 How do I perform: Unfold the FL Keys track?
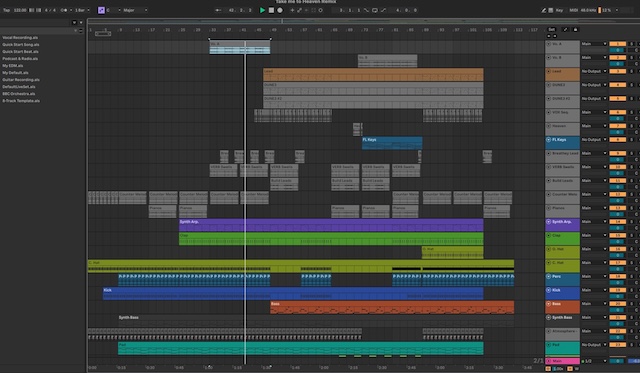549,140
